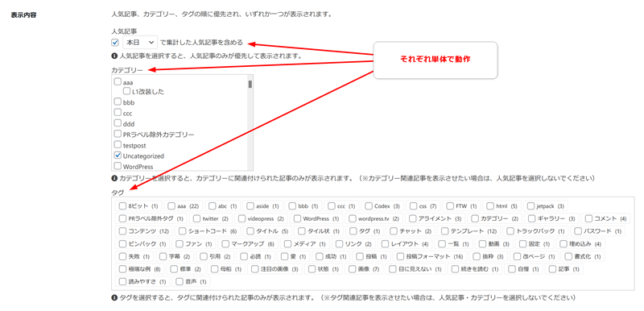644x311 pixels.
Task: Check the abc tag
Action: pyautogui.click(x=212, y=205)
